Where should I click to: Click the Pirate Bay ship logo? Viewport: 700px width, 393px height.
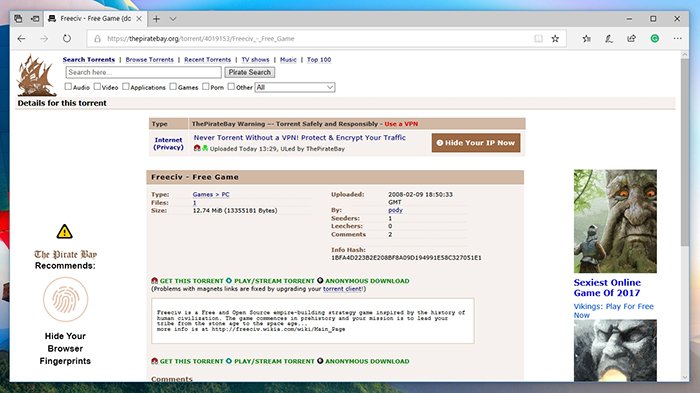tap(37, 75)
